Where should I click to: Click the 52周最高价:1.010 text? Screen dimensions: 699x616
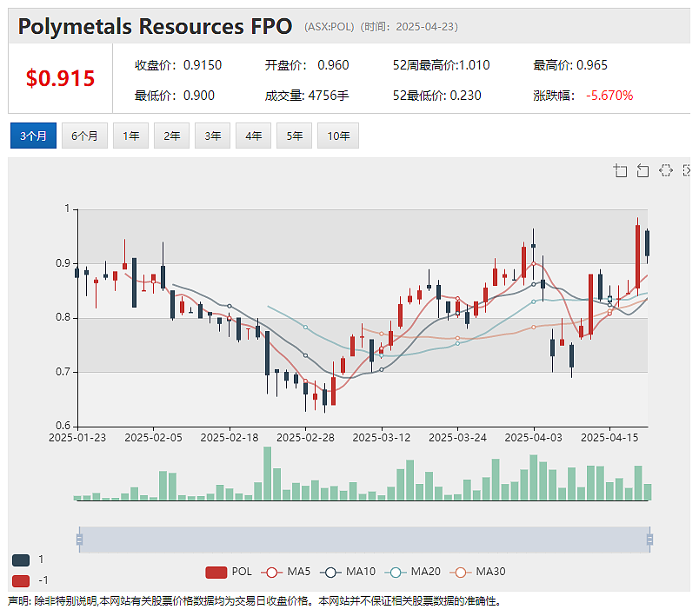[x=442, y=65]
